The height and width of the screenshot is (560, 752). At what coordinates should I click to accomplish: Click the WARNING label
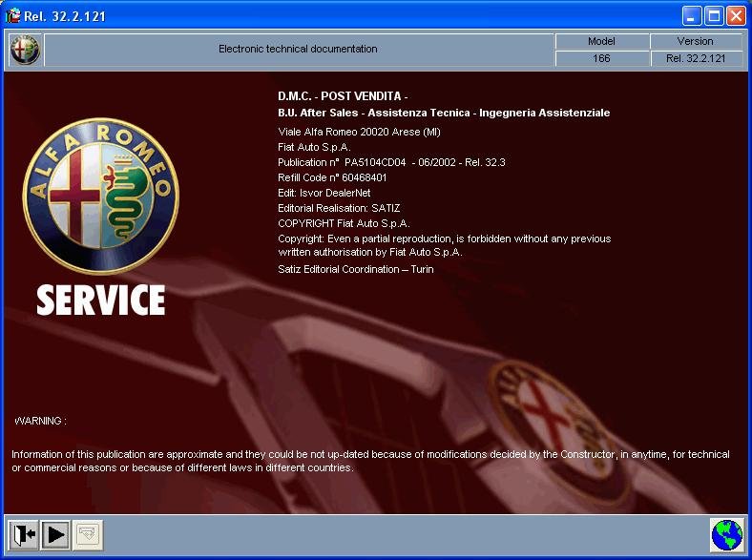tap(40, 420)
